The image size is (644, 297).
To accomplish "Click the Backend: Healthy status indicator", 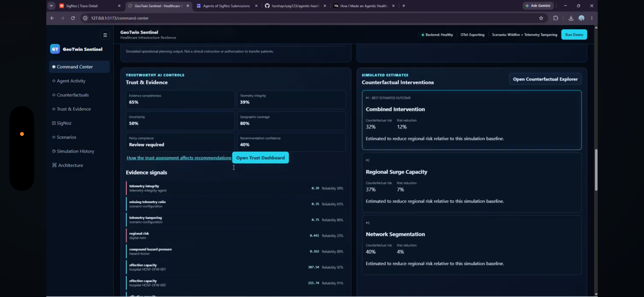I will (437, 35).
